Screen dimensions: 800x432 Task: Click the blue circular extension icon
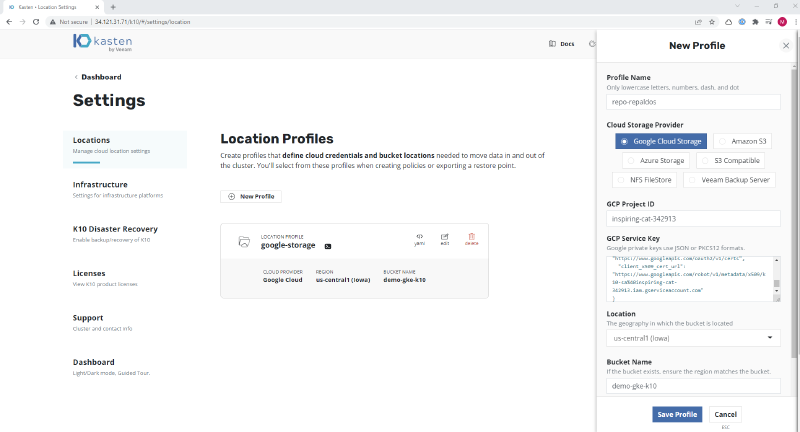(x=742, y=22)
